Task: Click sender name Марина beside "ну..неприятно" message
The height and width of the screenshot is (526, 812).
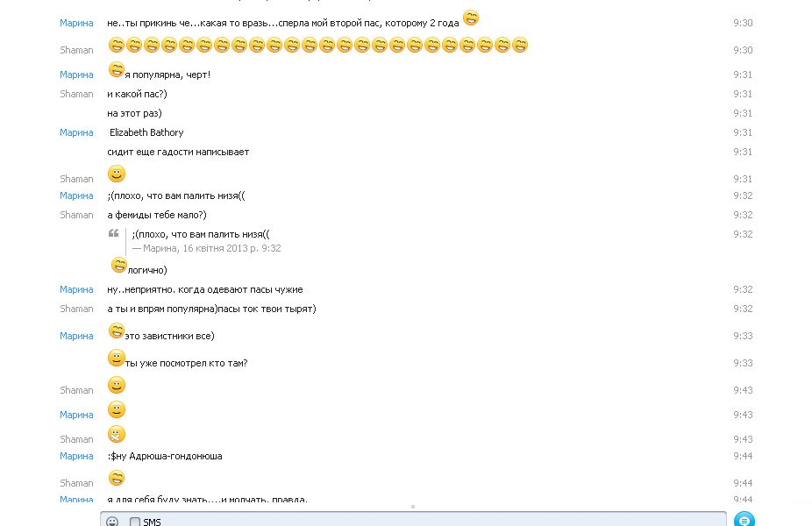Action: 76,289
